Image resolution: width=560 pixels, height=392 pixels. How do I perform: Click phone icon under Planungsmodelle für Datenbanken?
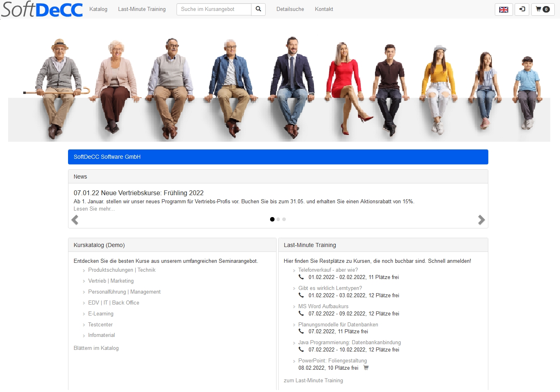(x=301, y=331)
